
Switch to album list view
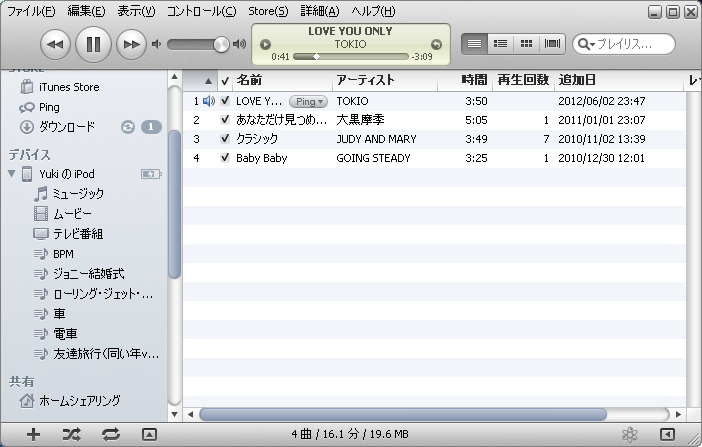[x=500, y=44]
